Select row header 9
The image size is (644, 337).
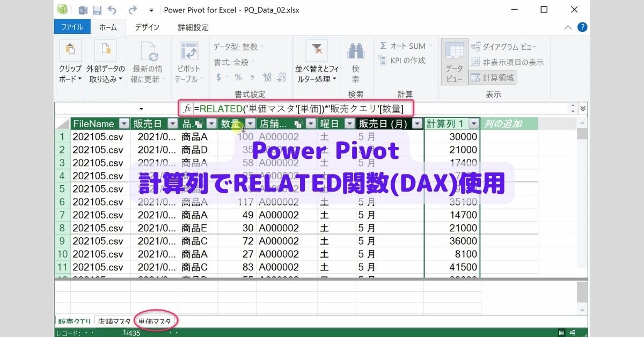63,241
